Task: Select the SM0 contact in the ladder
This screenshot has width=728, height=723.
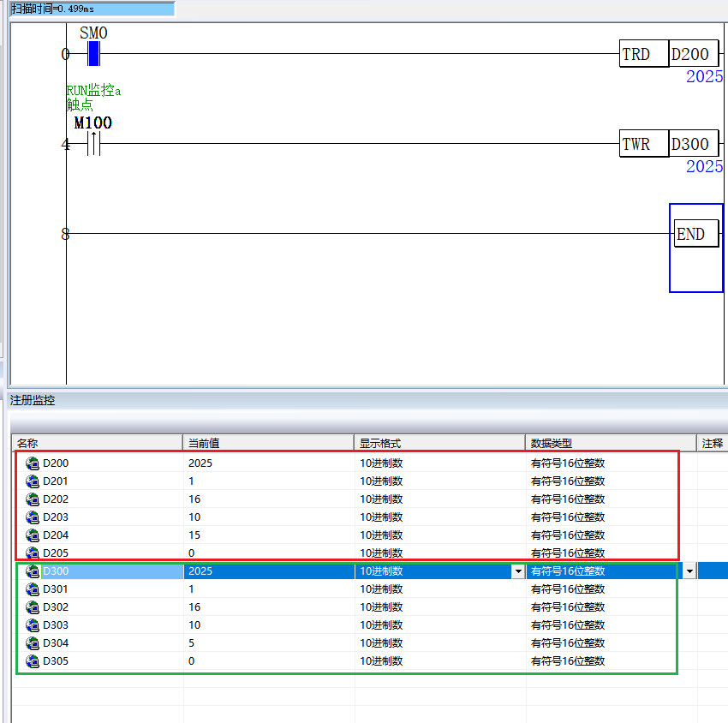Action: pyautogui.click(x=94, y=54)
